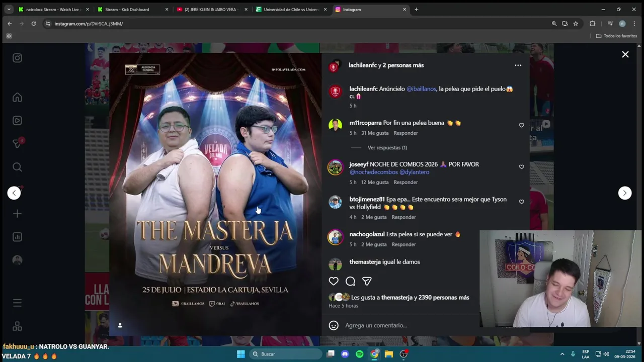The image size is (644, 362).
Task: Click the address bar URL instagram.com/p/DVrSCA_j3MM/
Action: coord(89,24)
